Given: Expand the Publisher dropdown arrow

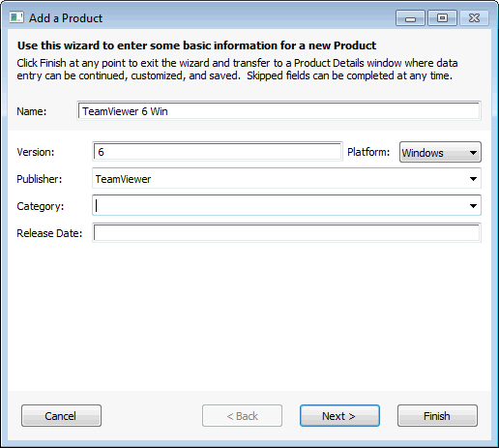Looking at the screenshot, I should [x=473, y=179].
